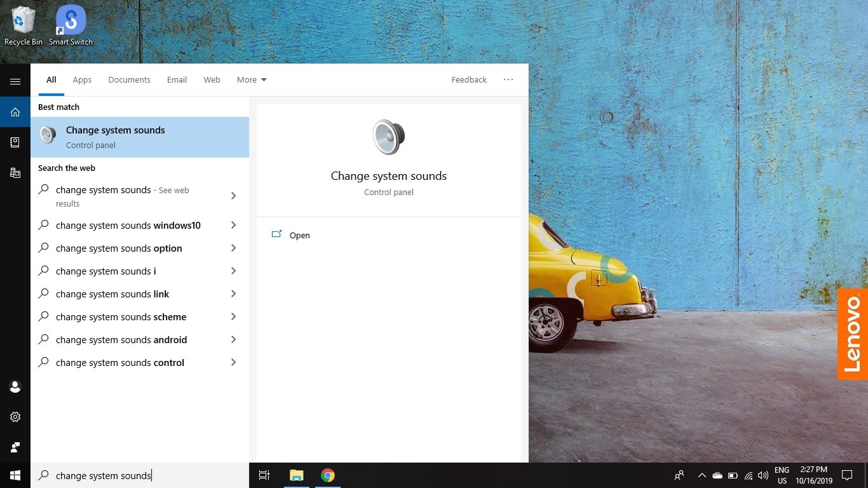
Task: Open the Feedback link
Action: tap(469, 79)
